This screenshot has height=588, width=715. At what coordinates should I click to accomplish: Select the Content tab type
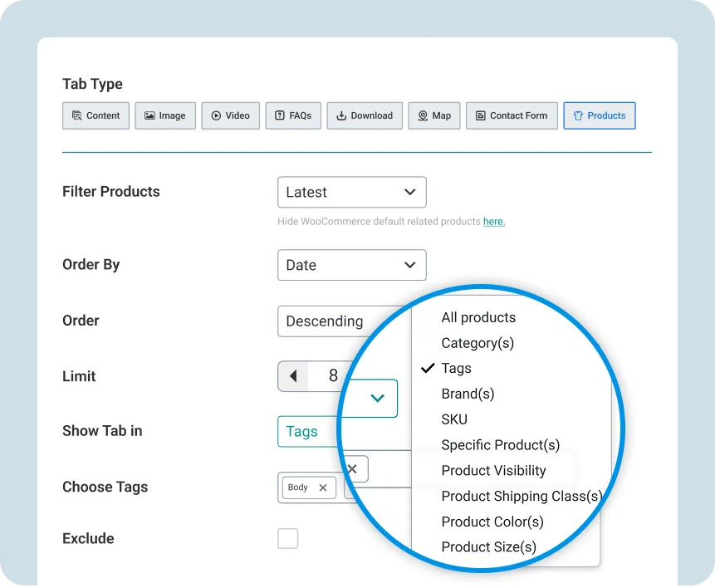(x=95, y=115)
